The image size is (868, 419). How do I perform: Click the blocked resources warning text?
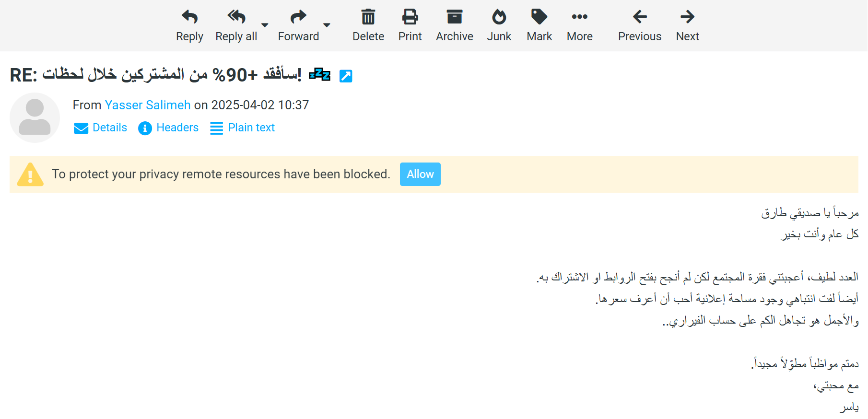pos(221,174)
